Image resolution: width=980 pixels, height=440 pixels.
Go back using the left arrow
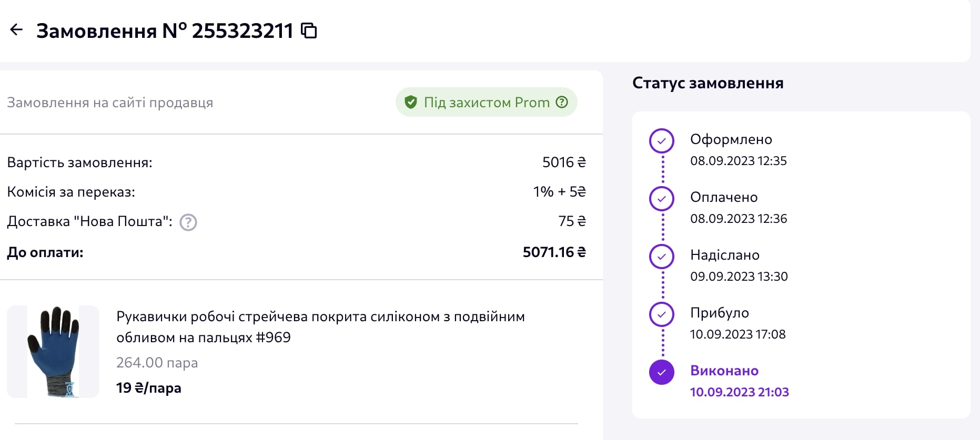16,30
